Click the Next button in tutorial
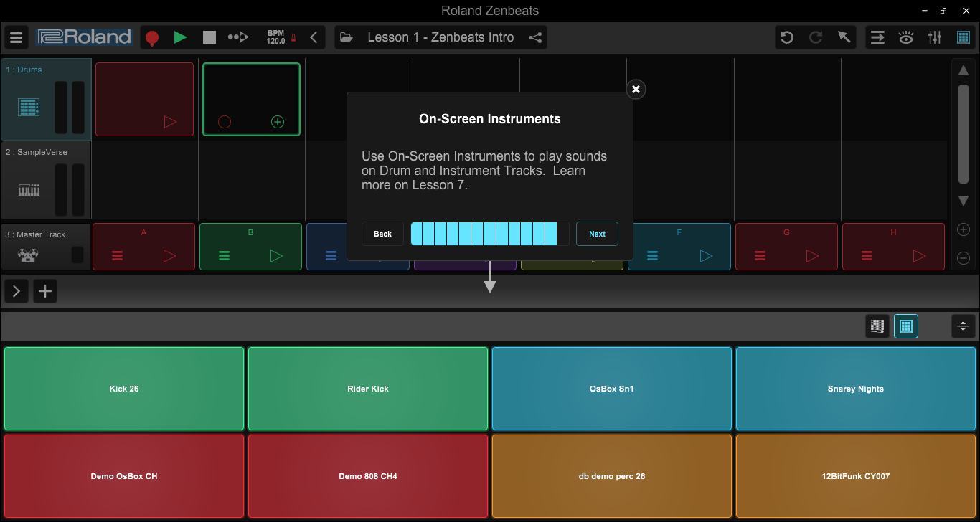The width and height of the screenshot is (980, 522). 597,234
